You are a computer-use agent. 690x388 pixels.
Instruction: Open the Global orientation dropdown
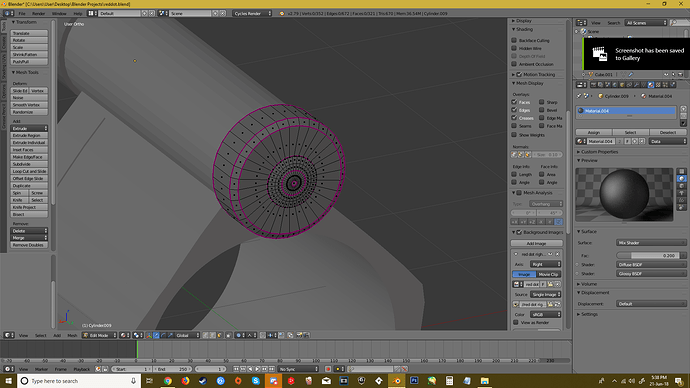coord(188,335)
